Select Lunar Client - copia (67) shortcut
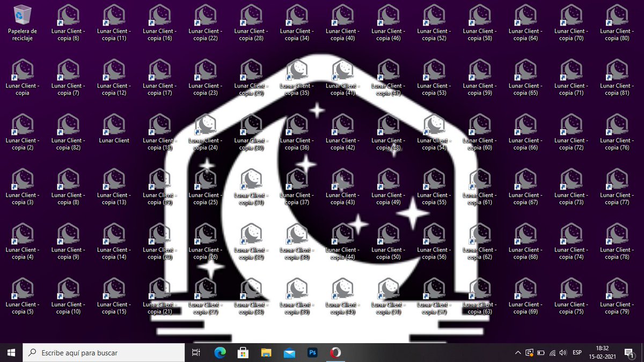This screenshot has width=644, height=362. point(525,188)
